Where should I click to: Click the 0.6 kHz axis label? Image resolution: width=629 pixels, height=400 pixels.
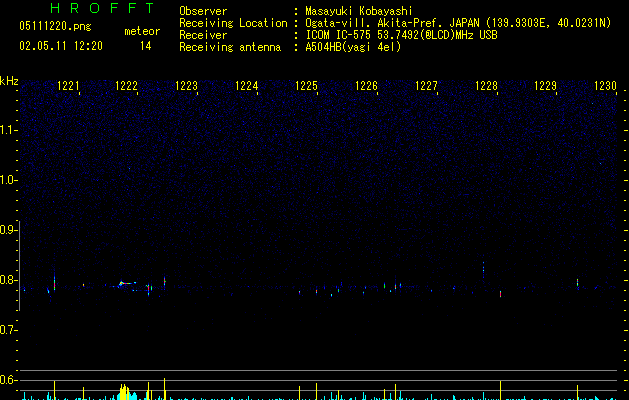pyautogui.click(x=9, y=380)
